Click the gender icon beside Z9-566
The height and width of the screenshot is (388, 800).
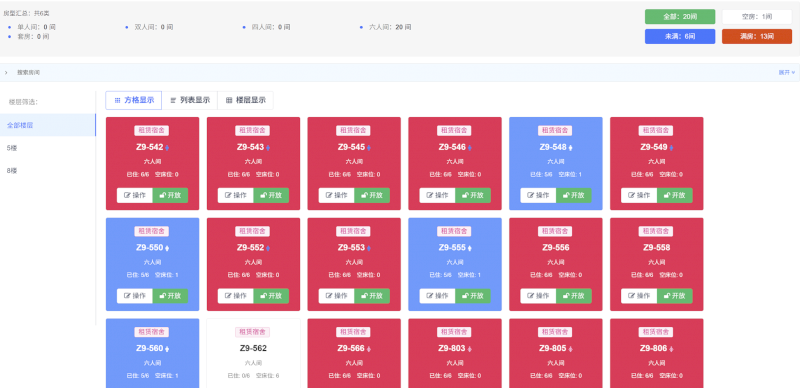[x=369, y=349]
